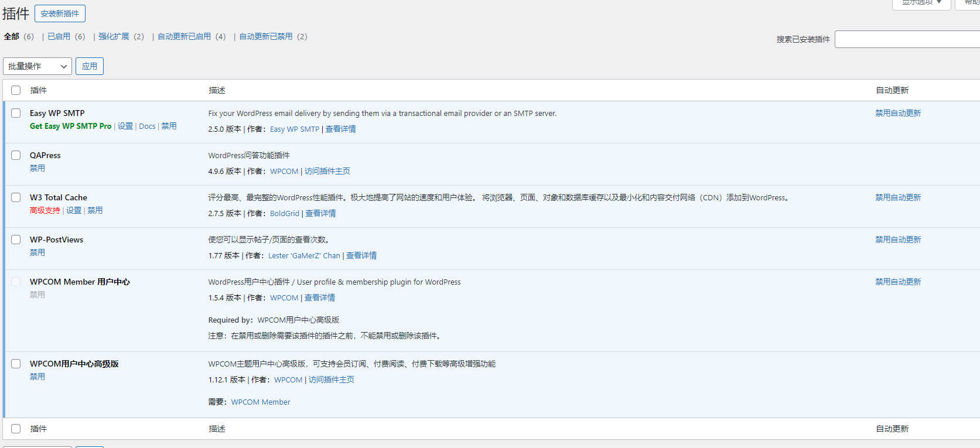Screen dimensions: 980x448
Task: Check the QAPress plugin checkbox
Action: (x=16, y=155)
